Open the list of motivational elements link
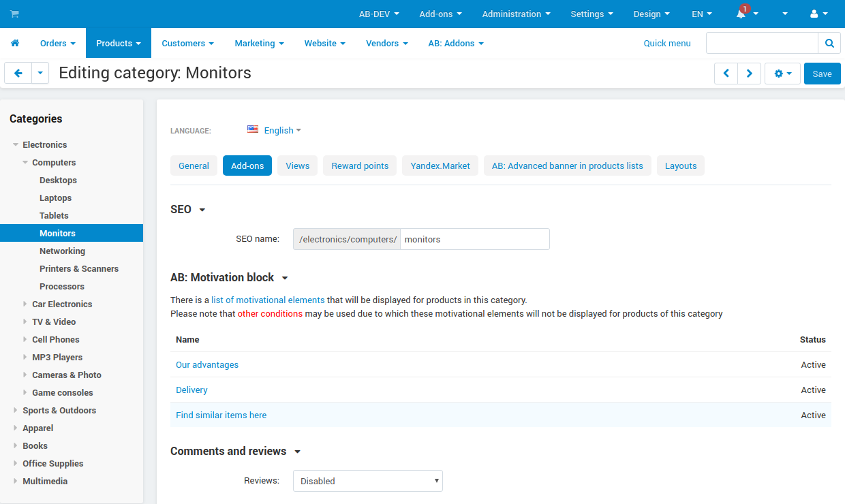 [x=267, y=300]
